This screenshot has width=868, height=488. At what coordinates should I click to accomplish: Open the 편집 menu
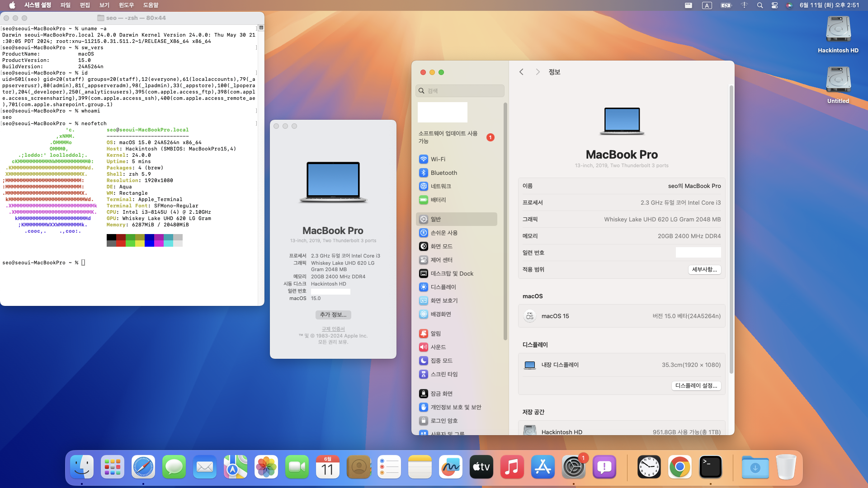[85, 5]
